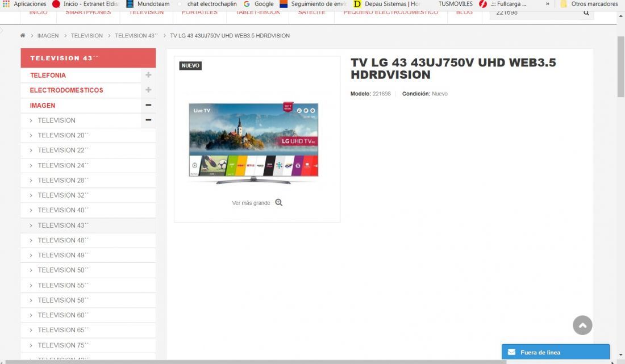Click the horizontal scrollbar thumb
Image resolution: width=625 pixels, height=364 pixels.
(x=256, y=362)
